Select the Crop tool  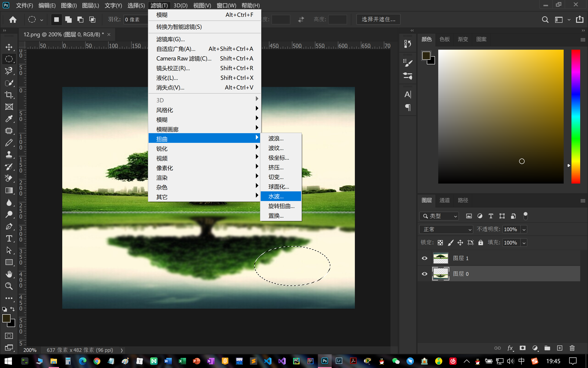[x=9, y=95]
